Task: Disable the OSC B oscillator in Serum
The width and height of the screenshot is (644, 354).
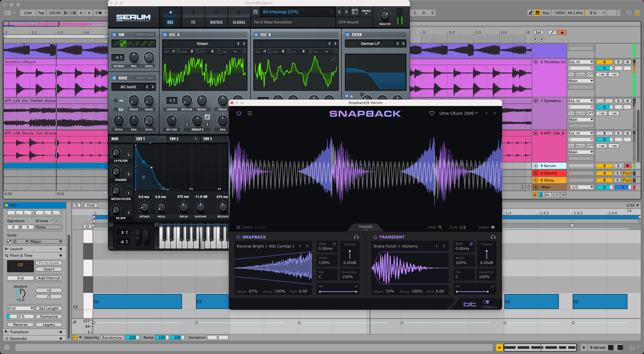Action: [257, 34]
